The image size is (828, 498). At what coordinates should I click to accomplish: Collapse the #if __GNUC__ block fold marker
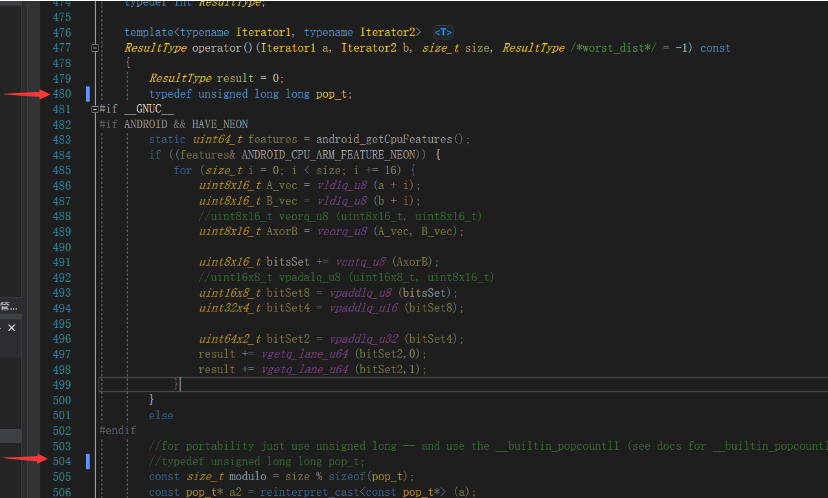coord(95,109)
